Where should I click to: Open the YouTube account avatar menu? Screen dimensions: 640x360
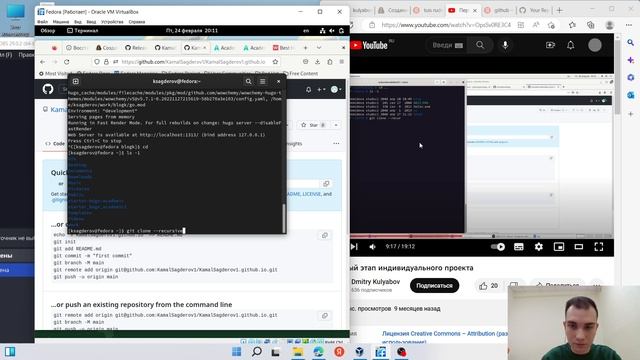[595, 45]
